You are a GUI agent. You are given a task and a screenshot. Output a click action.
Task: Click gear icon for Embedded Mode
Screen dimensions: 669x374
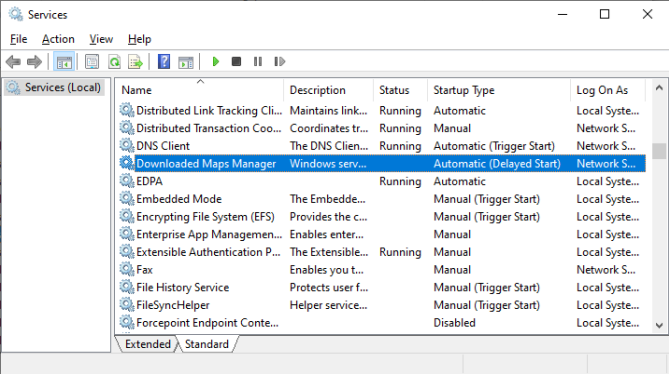point(126,199)
